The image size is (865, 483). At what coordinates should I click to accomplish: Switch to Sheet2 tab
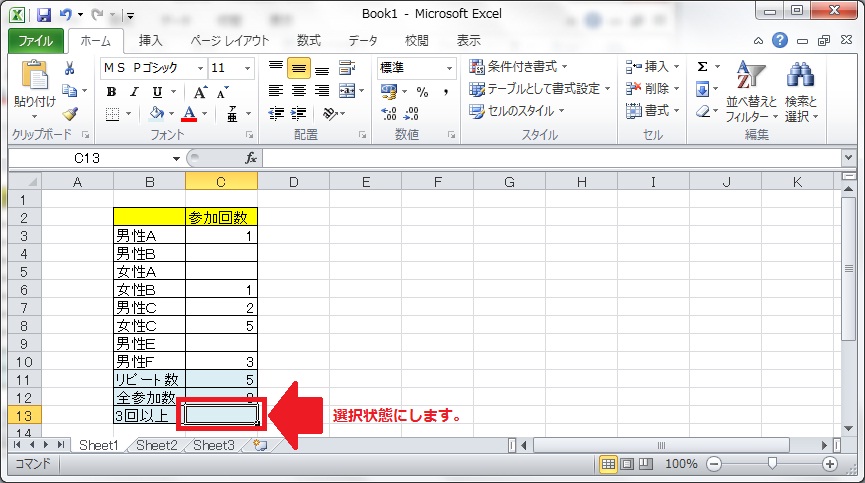[x=157, y=445]
